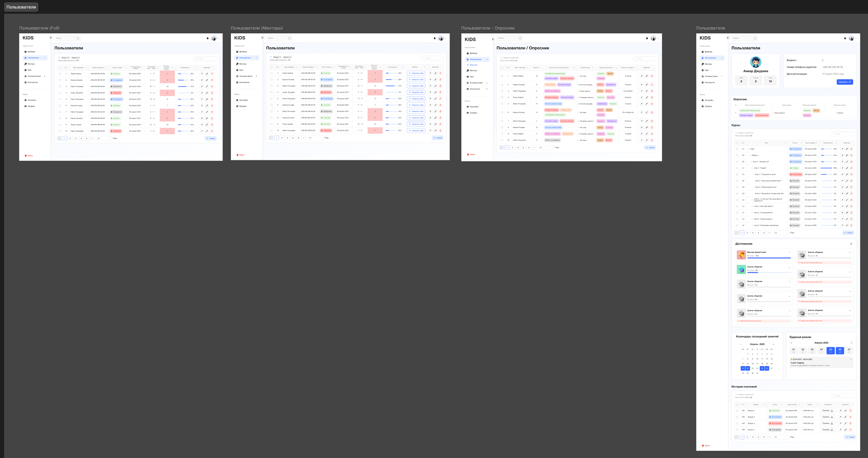Select the highlighted date 25 in the Ударный режим strip
The width and height of the screenshot is (868, 458).
(830, 350)
